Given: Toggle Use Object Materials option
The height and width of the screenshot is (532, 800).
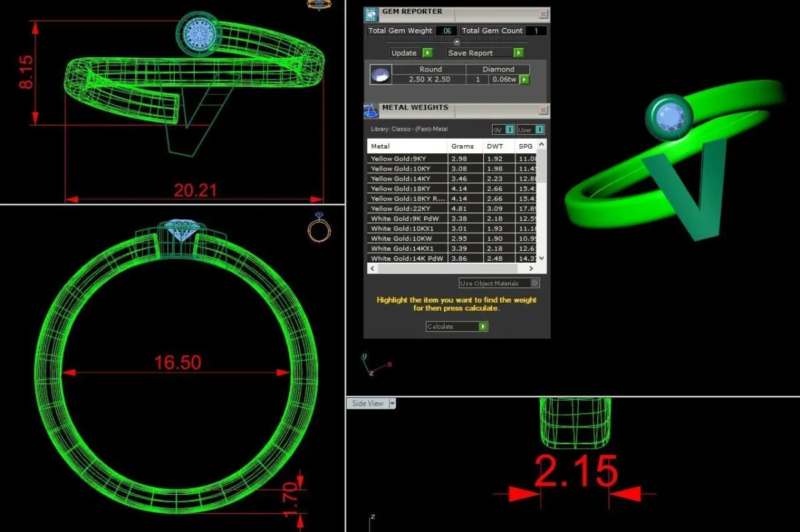Looking at the screenshot, I should 499,283.
